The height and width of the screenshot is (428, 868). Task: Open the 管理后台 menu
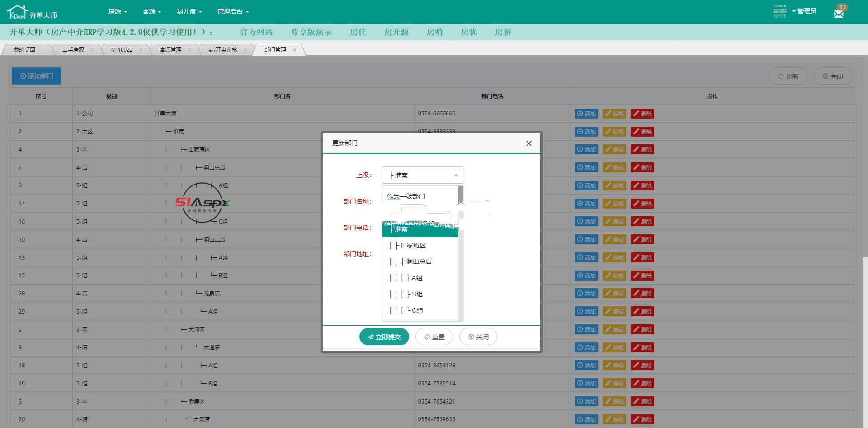tap(233, 11)
